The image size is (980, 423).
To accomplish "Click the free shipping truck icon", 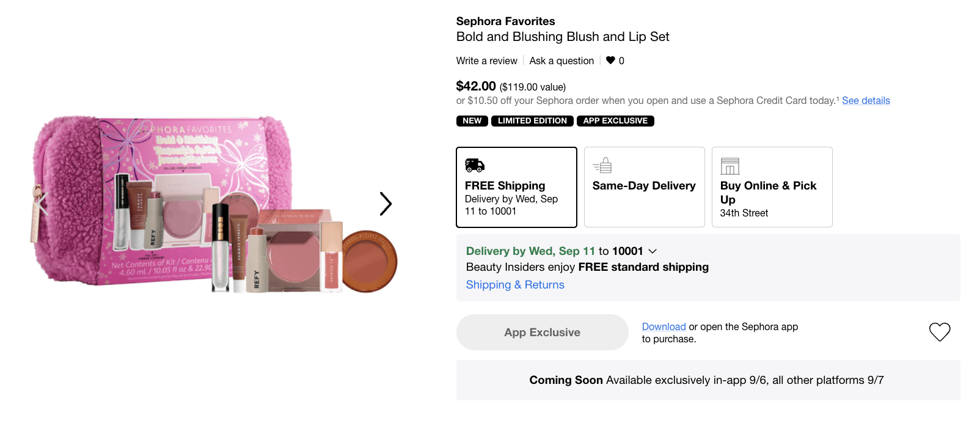I will (475, 165).
